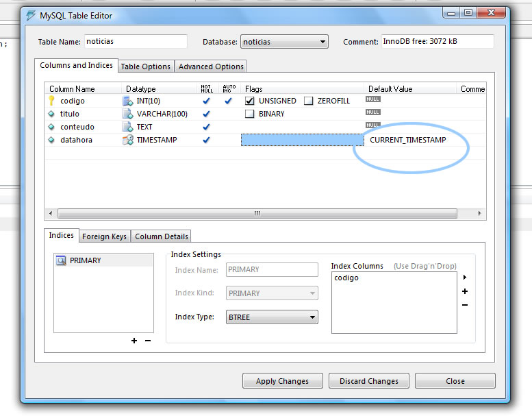Click the VARCHAR(100) datatype icon
This screenshot has width=532, height=416.
pos(127,114)
